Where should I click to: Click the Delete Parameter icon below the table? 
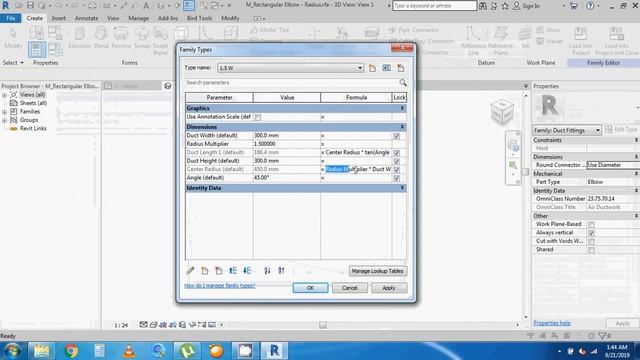(x=219, y=271)
